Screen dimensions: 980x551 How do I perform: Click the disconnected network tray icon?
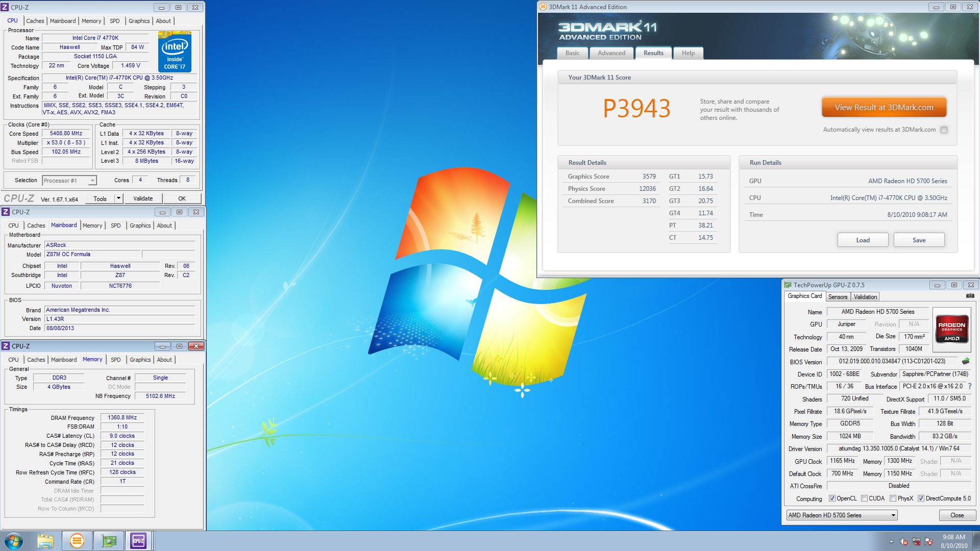(x=916, y=541)
